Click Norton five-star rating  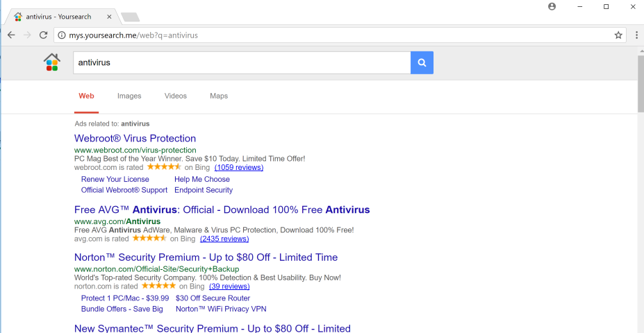click(x=158, y=286)
